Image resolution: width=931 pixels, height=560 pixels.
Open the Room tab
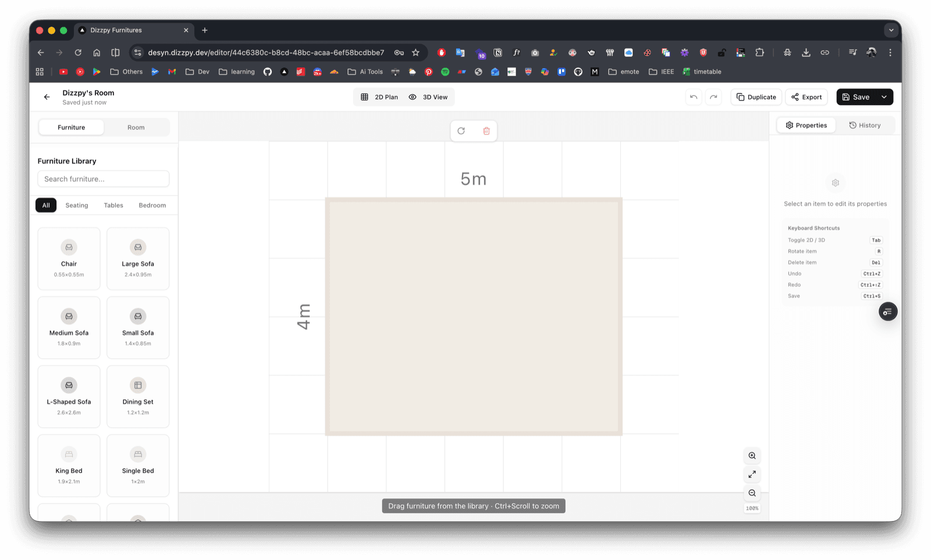(x=136, y=127)
